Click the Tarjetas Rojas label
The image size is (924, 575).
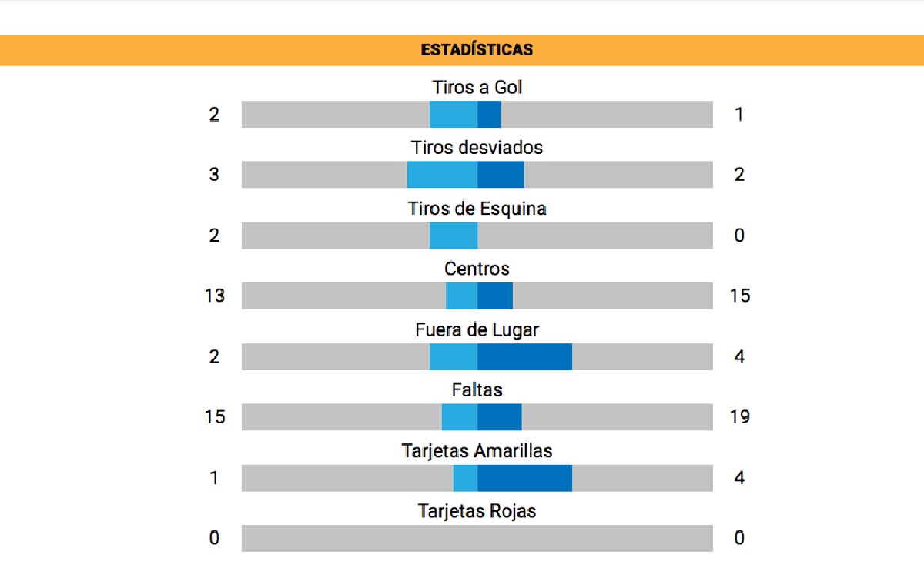477,511
